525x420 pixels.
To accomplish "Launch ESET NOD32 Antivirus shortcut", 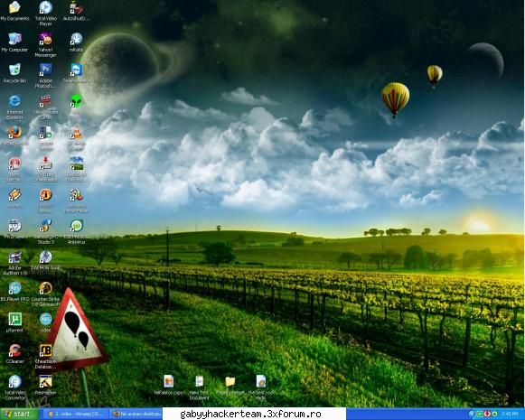I will point(76,226).
